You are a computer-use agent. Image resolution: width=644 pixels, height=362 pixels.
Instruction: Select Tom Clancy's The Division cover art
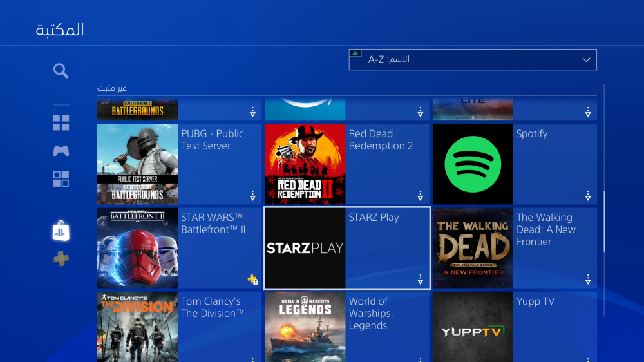click(x=138, y=327)
